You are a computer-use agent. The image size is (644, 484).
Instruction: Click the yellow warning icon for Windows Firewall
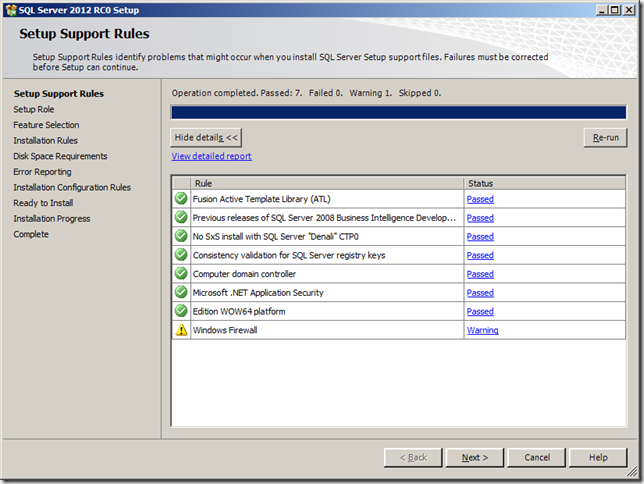pyautogui.click(x=181, y=330)
